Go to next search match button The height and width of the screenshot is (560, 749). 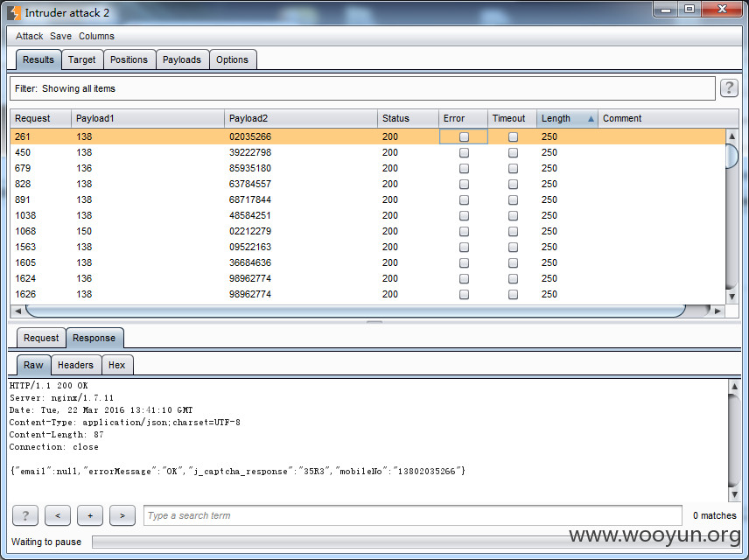click(122, 515)
